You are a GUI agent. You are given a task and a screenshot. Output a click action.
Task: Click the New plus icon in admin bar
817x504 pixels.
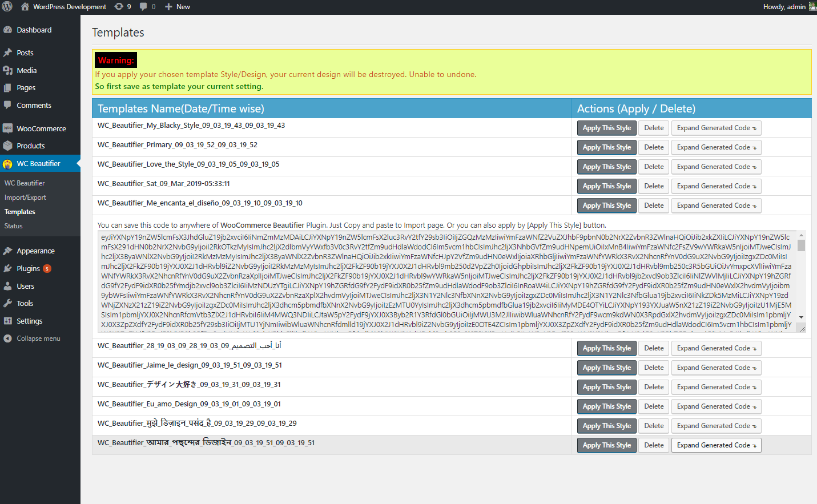[168, 7]
